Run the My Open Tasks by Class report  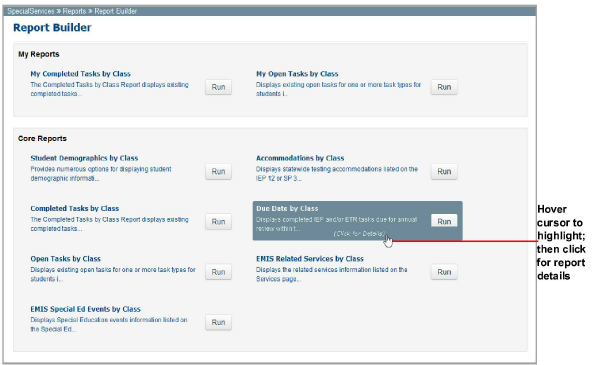coord(444,87)
